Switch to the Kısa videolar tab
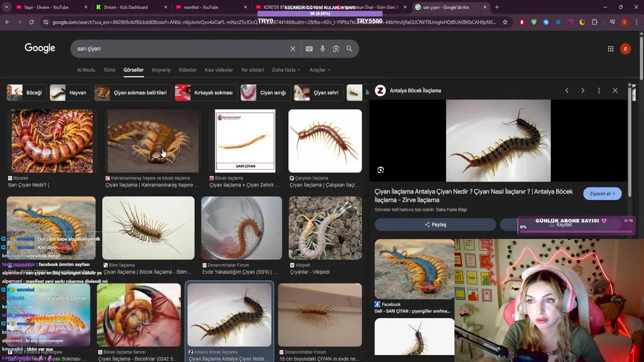 pyautogui.click(x=219, y=70)
